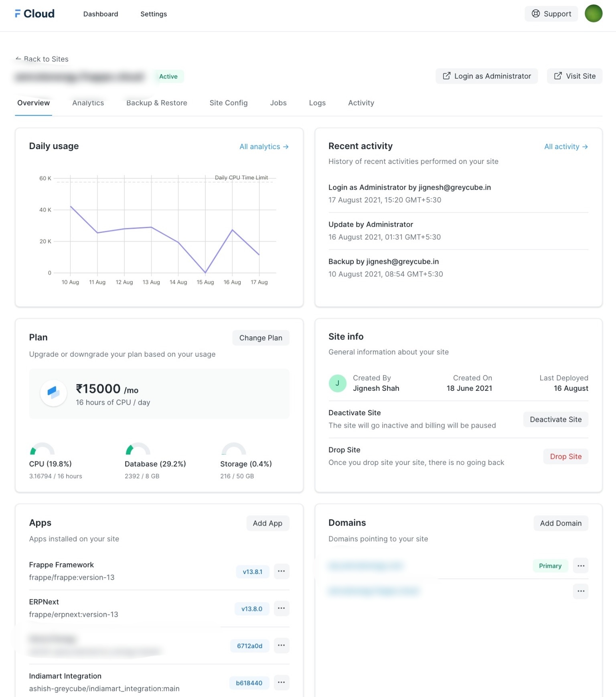The width and height of the screenshot is (616, 697).
Task: Click the CPU usage gauge
Action: coord(42,449)
